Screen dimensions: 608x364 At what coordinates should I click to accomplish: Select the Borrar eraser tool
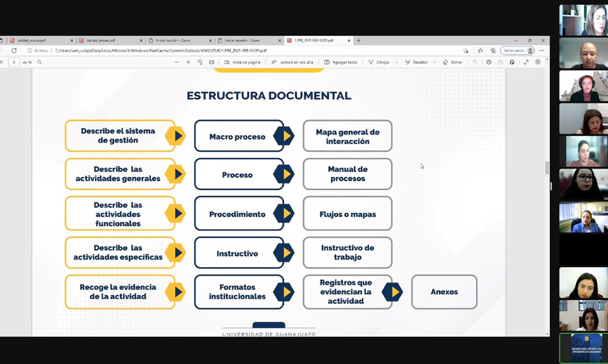click(452, 62)
